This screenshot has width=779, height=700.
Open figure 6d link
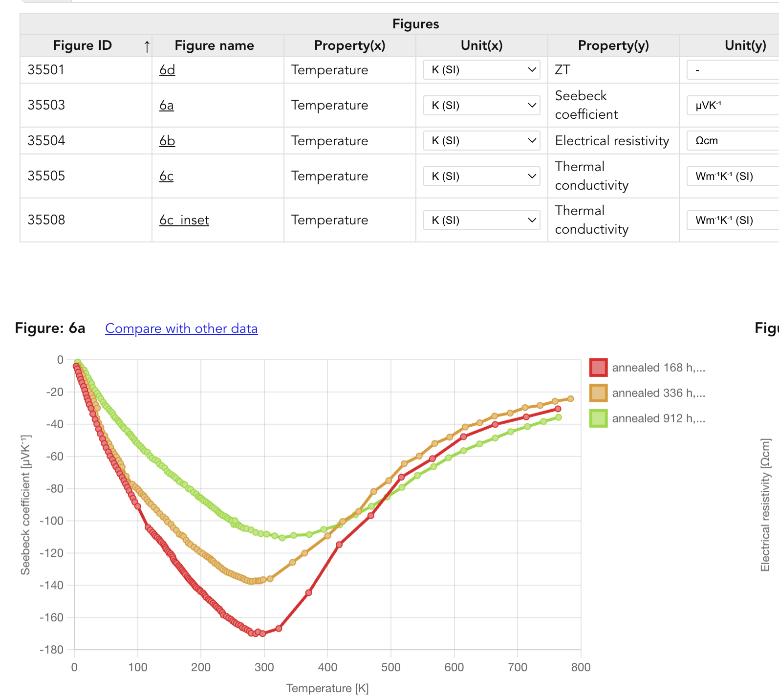pos(167,70)
